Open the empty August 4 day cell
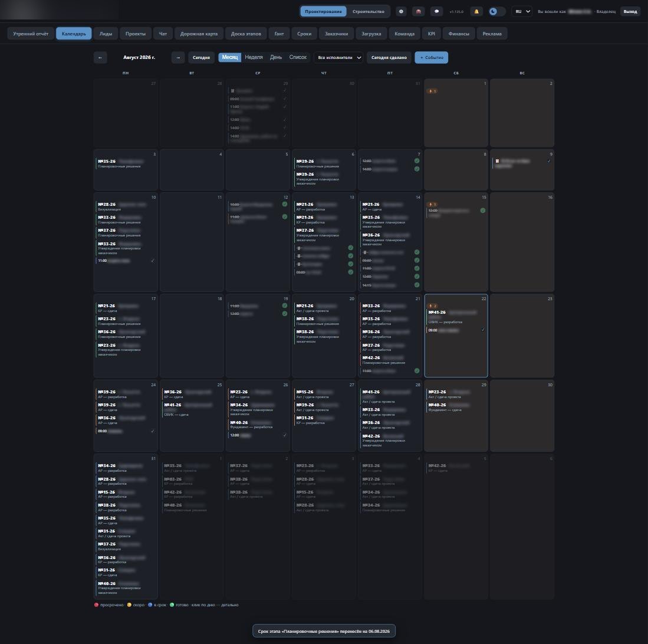Image resolution: width=648 pixels, height=644 pixels. [192, 170]
